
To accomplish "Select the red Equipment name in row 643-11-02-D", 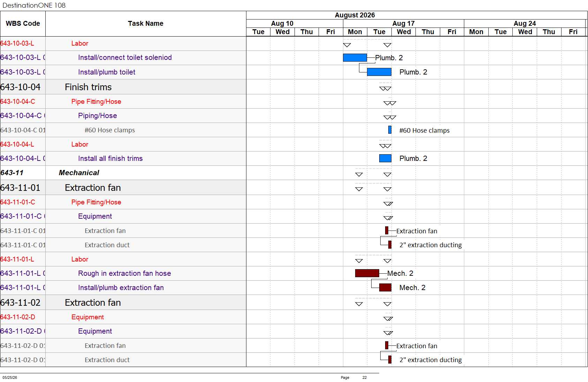I will [87, 317].
